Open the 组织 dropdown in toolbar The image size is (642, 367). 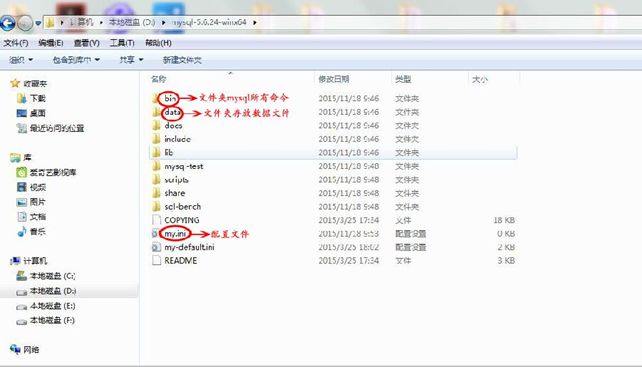coord(21,60)
